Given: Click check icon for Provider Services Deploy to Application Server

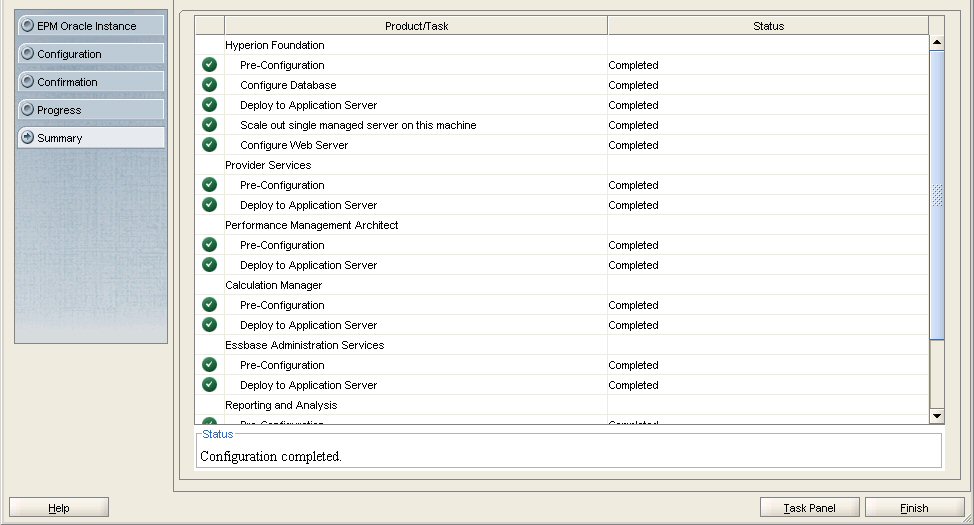Looking at the screenshot, I should (x=209, y=204).
